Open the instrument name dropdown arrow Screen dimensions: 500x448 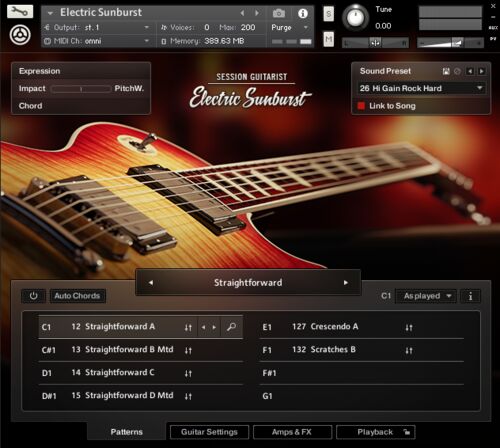(50, 13)
